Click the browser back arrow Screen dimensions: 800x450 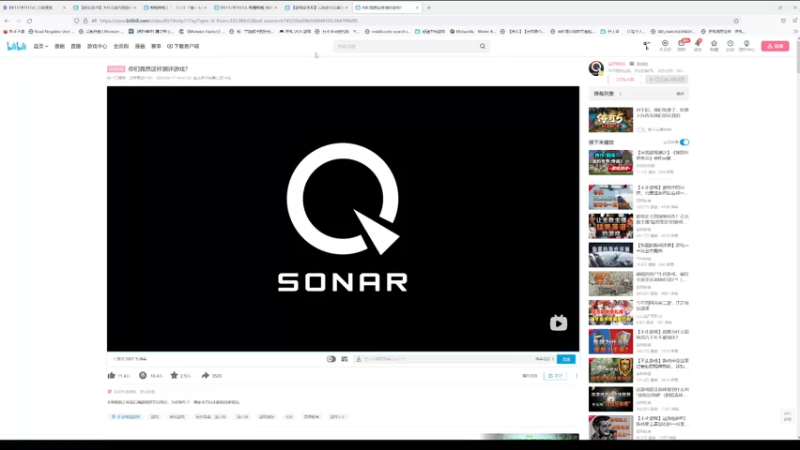pyautogui.click(x=7, y=21)
